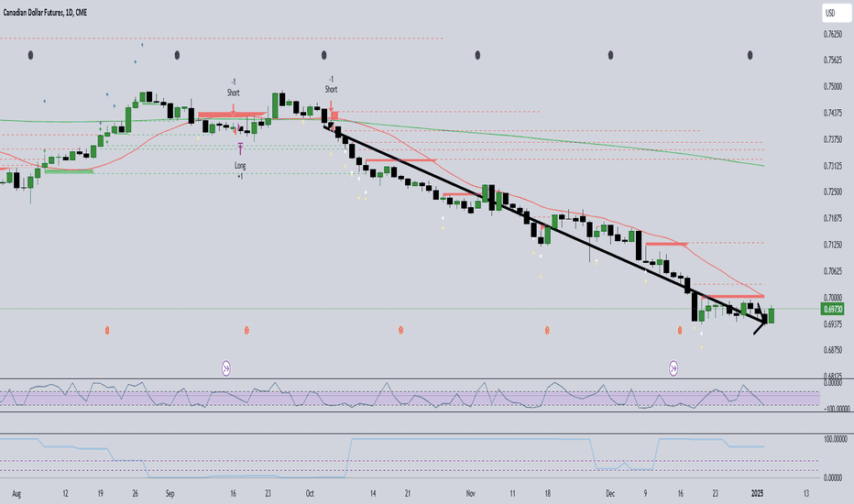Open the purple contract rollover icon in September
Image resolution: width=854 pixels, height=504 pixels.
pyautogui.click(x=226, y=369)
